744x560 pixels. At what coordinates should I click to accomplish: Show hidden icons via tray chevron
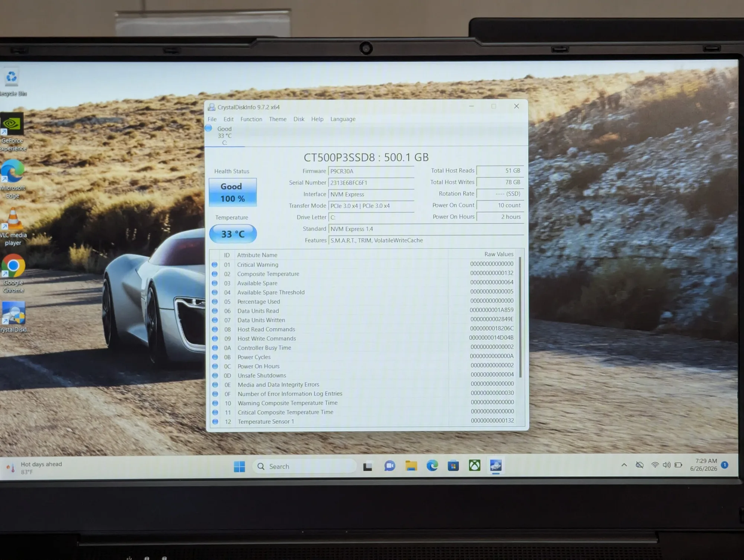[624, 465]
